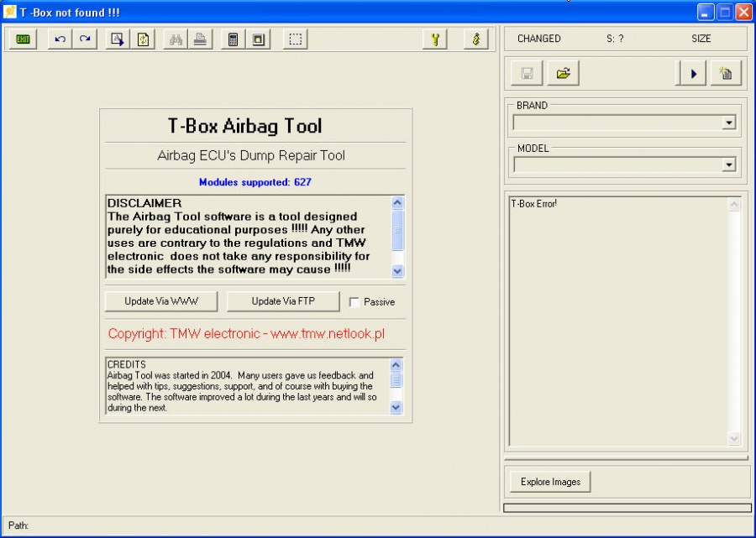Click the yellow info icon
The height and width of the screenshot is (538, 756).
(476, 39)
